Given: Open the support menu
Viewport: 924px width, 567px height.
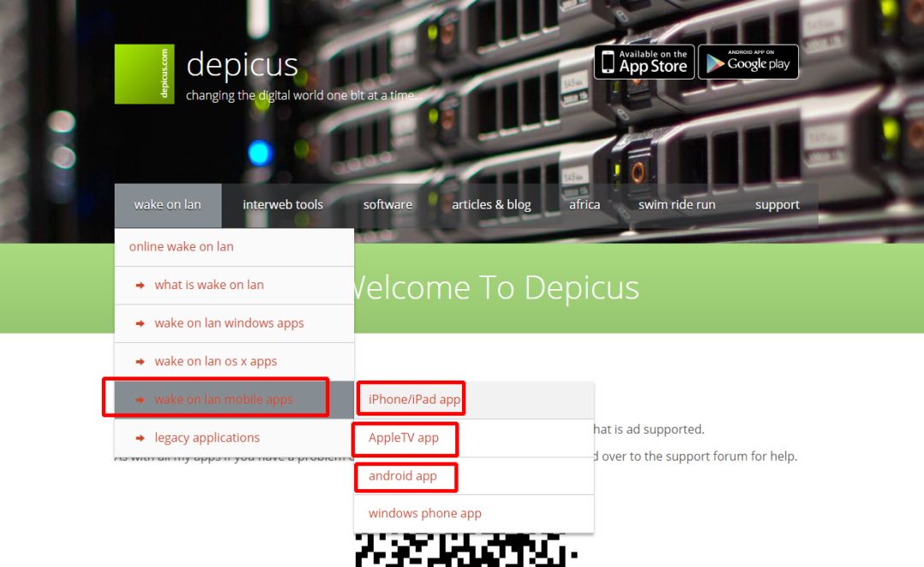Looking at the screenshot, I should (x=777, y=205).
